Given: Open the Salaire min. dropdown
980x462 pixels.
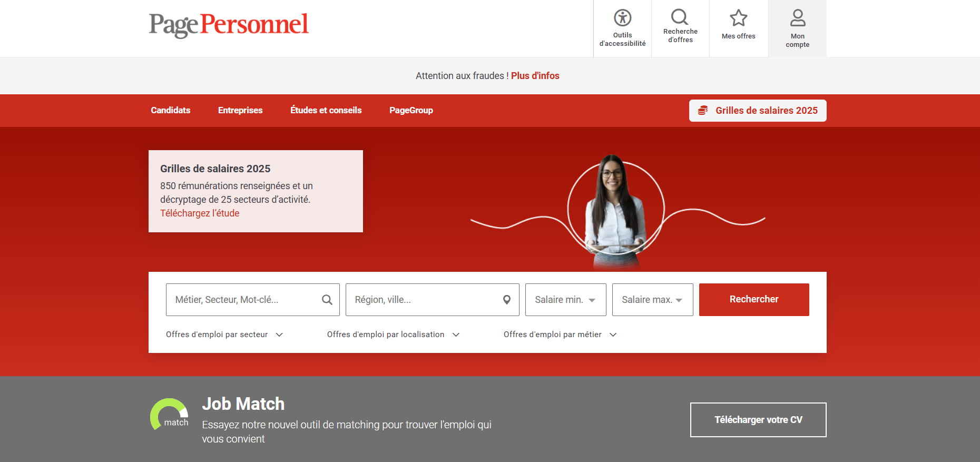Looking at the screenshot, I should 566,300.
